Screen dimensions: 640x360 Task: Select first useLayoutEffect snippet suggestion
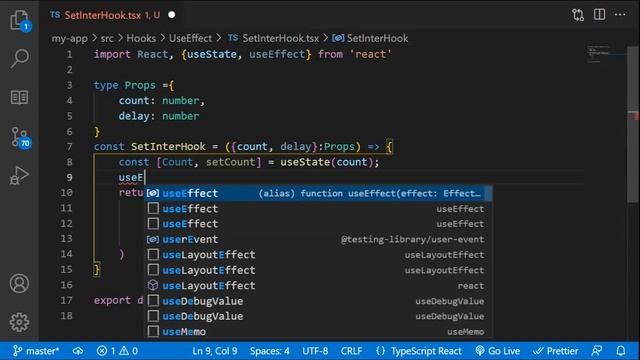click(x=318, y=255)
